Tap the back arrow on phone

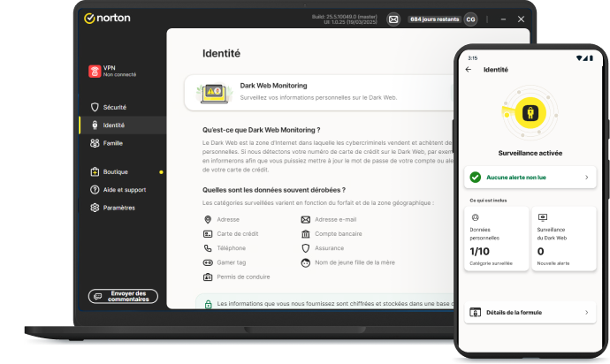point(469,70)
